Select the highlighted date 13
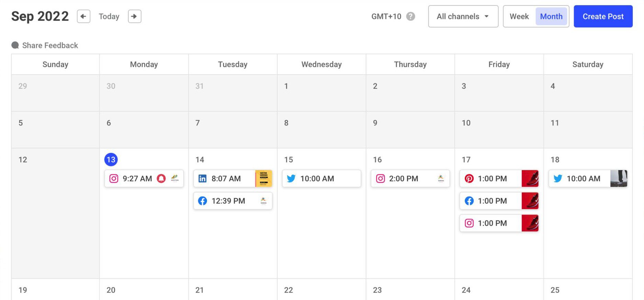Image resolution: width=644 pixels, height=300 pixels. click(x=111, y=159)
